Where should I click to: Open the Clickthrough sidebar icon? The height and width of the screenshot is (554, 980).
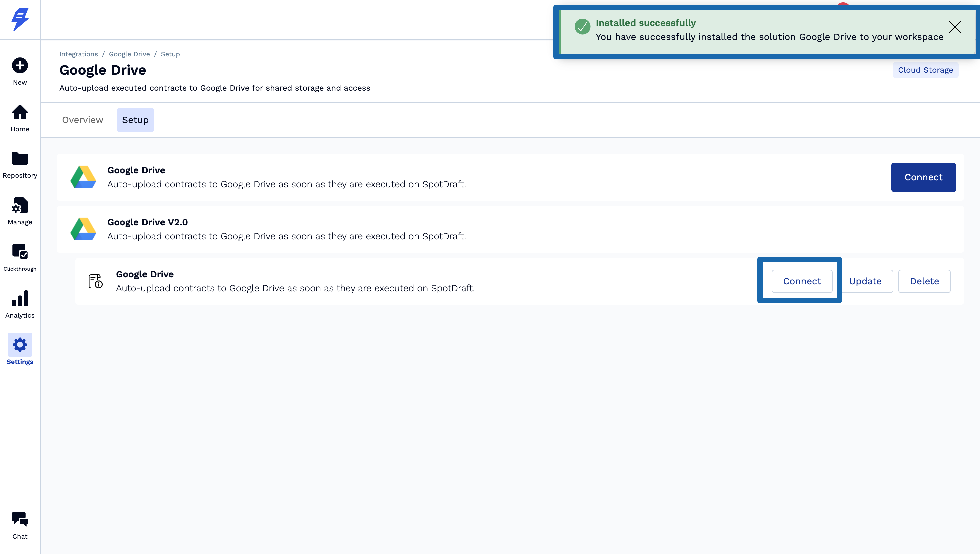point(20,252)
